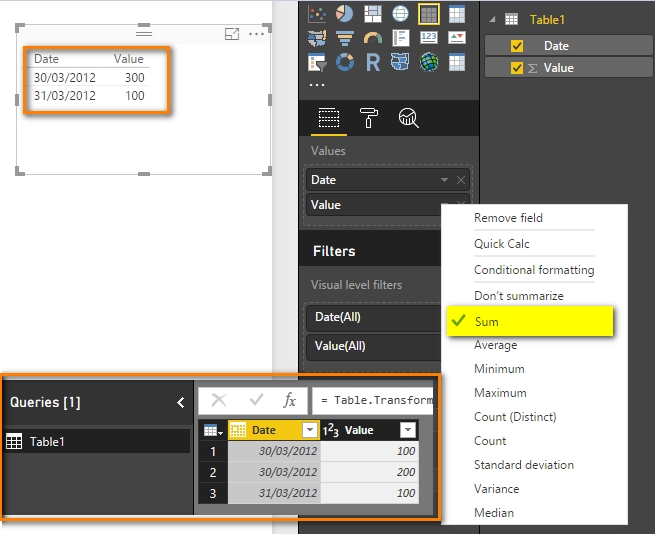Screen dimensions: 655x534
Task: Click the 300 value cell
Action: [135, 77]
